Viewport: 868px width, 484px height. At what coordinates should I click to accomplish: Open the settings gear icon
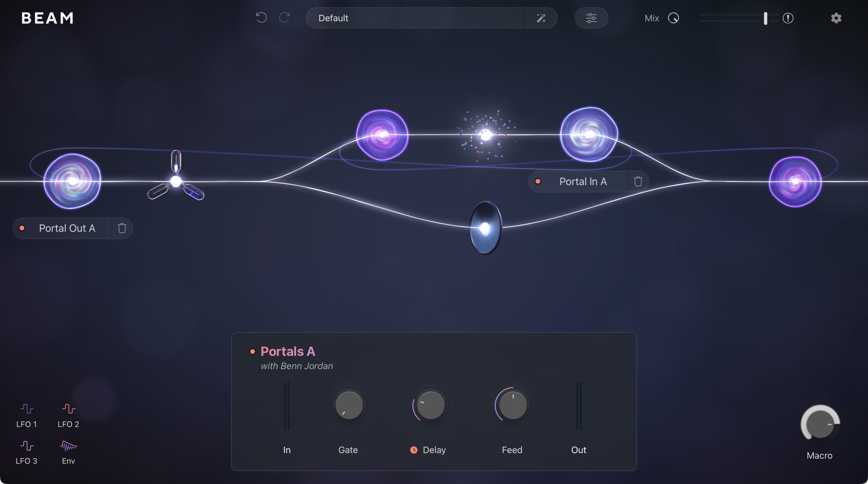tap(836, 18)
